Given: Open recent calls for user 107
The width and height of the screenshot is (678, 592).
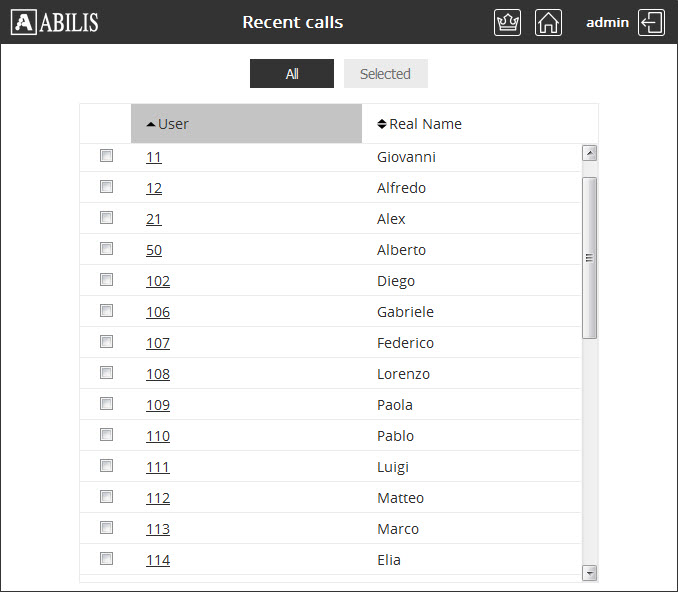Looking at the screenshot, I should click(158, 343).
